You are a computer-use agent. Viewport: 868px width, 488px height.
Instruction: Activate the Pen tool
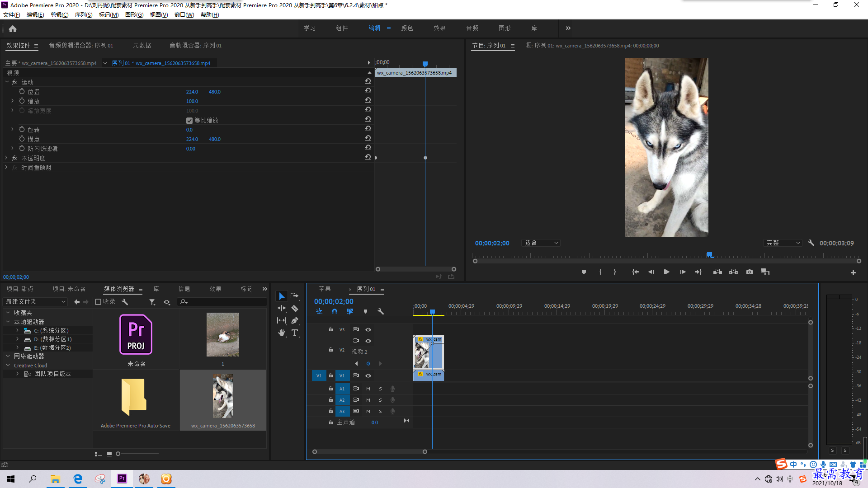pos(295,320)
